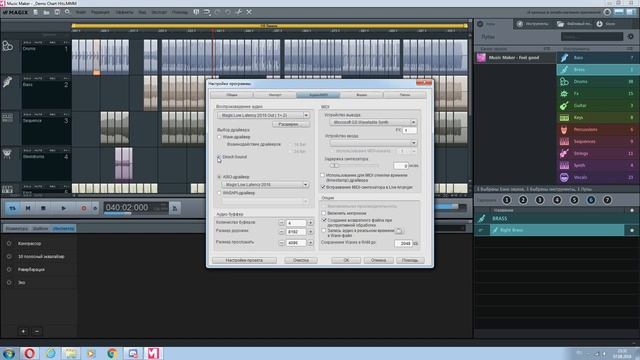The image size is (640, 360).
Task: Select the Wave driver radio button
Action: click(219, 137)
